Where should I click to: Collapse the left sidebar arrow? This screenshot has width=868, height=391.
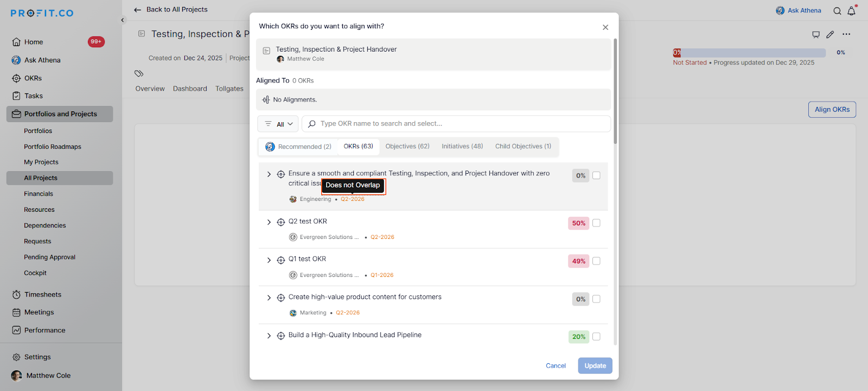(123, 20)
